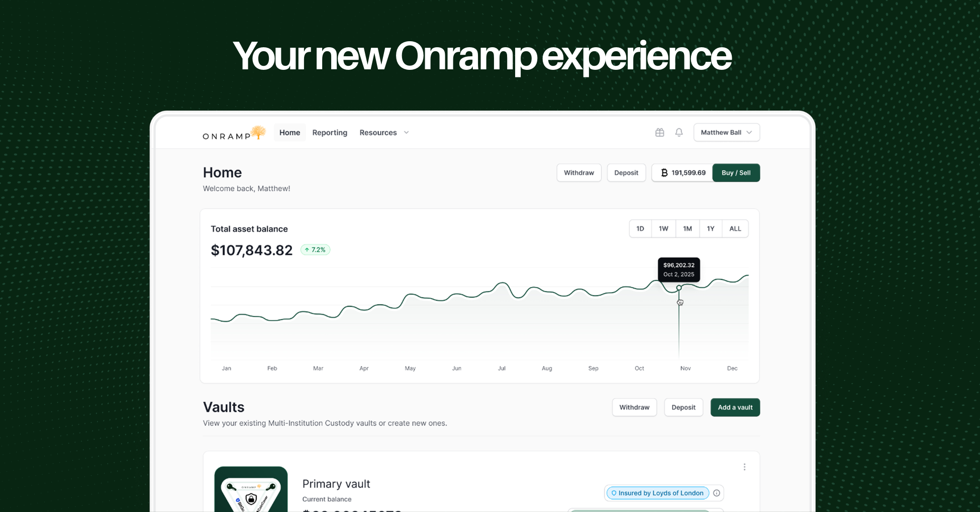Click the info icon beside insurance badge
Image resolution: width=980 pixels, height=512 pixels.
(x=717, y=493)
